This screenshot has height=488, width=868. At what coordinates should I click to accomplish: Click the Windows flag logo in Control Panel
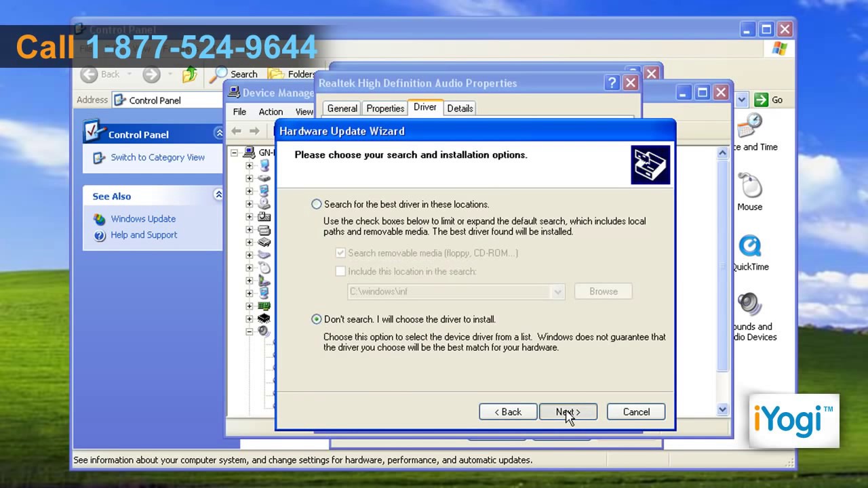tap(779, 49)
